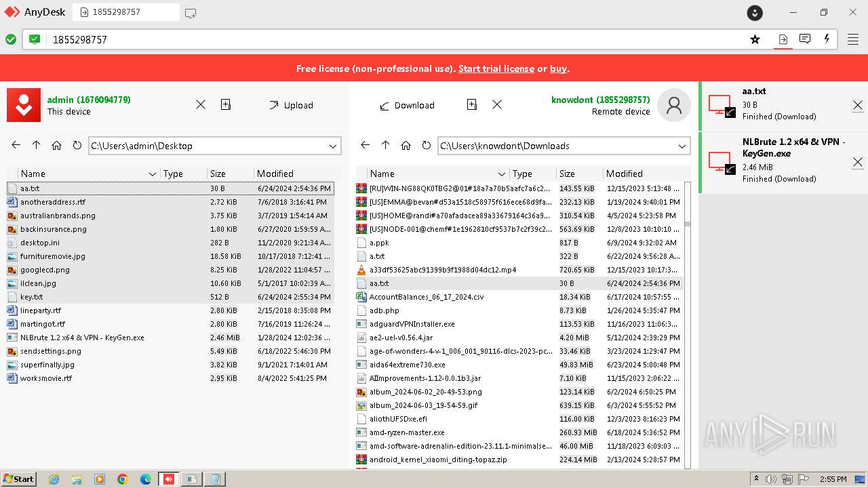Go back in local file browser
The height and width of the screenshot is (488, 868).
click(x=16, y=145)
